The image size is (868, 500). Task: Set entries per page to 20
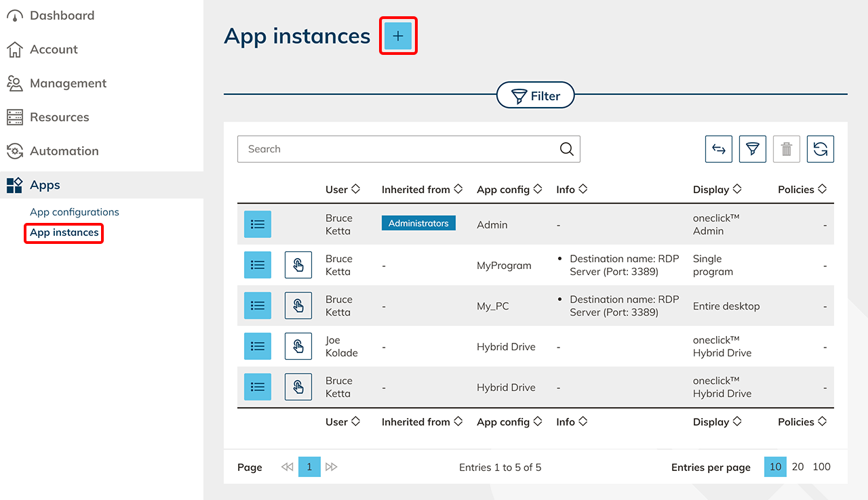pos(798,467)
